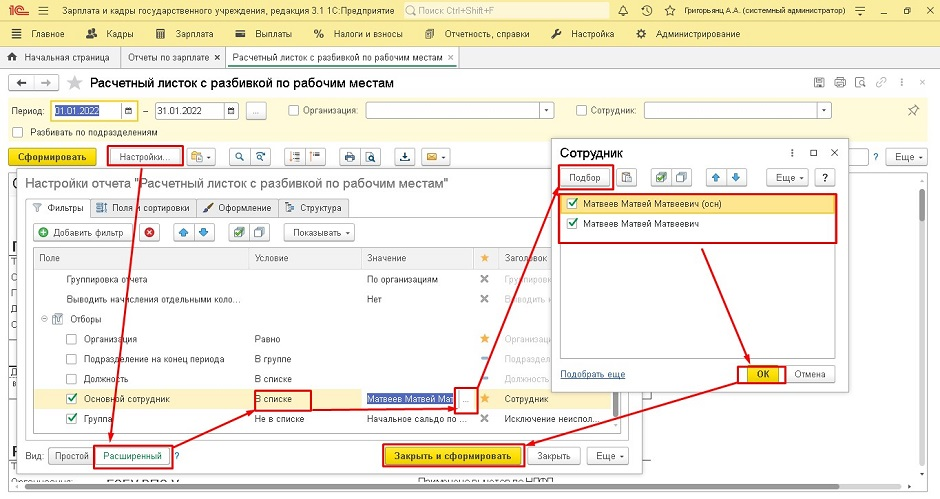The height and width of the screenshot is (499, 940).
Task: Click the print icon in report toolbar
Action: [x=349, y=157]
